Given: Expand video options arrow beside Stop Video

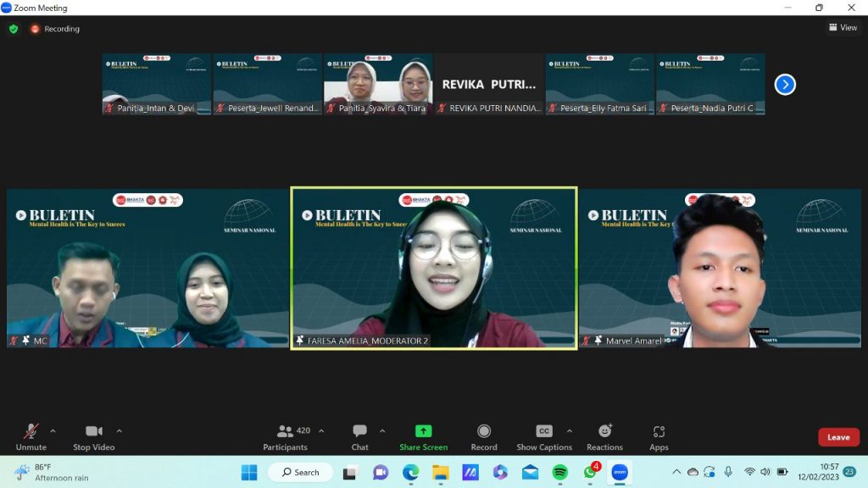Looking at the screenshot, I should pyautogui.click(x=119, y=430).
